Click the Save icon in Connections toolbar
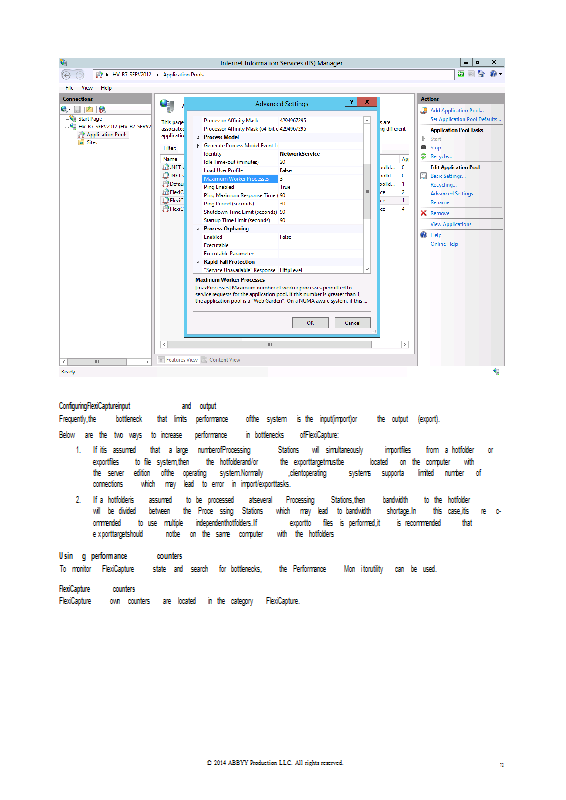The width and height of the screenshot is (566, 800). point(78,109)
